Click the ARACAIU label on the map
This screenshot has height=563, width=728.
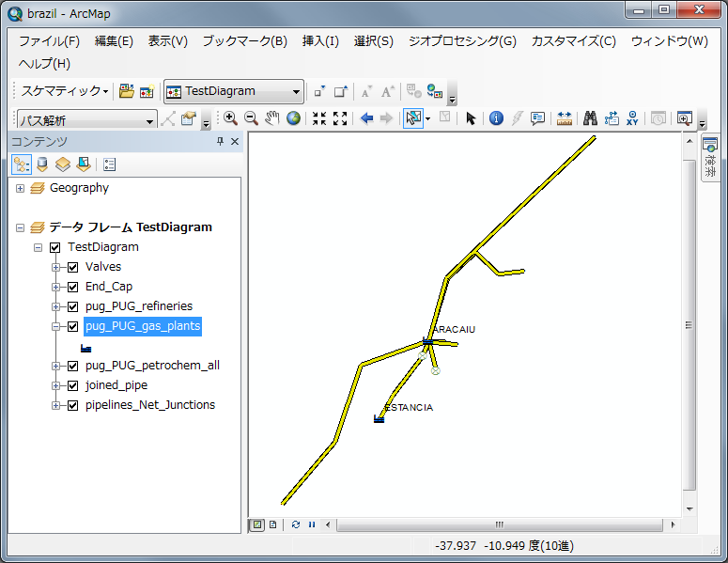[x=454, y=329]
